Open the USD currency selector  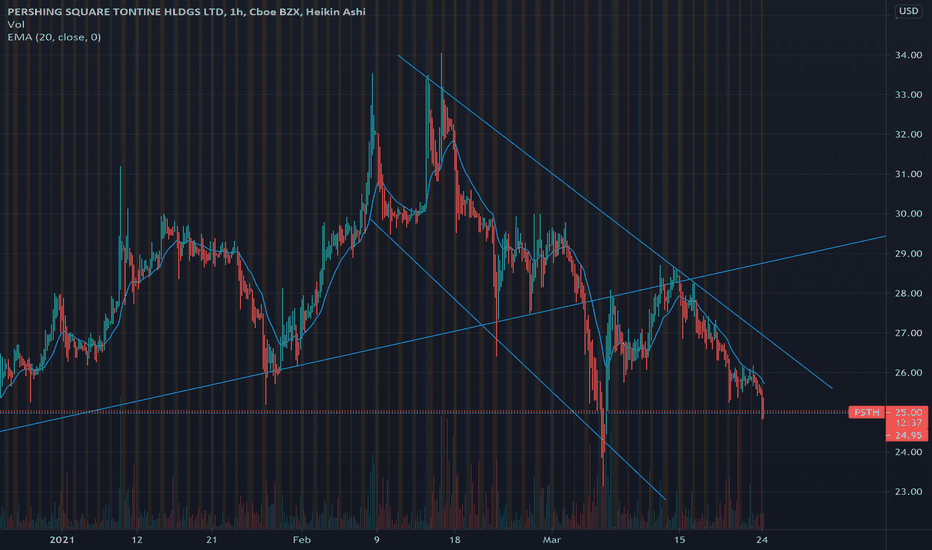point(908,11)
